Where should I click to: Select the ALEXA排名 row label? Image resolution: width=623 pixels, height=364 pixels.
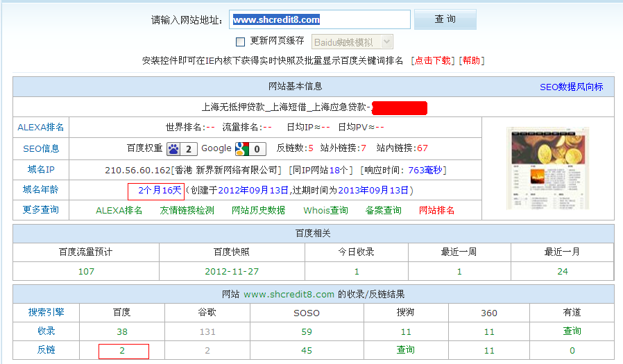[x=41, y=127]
